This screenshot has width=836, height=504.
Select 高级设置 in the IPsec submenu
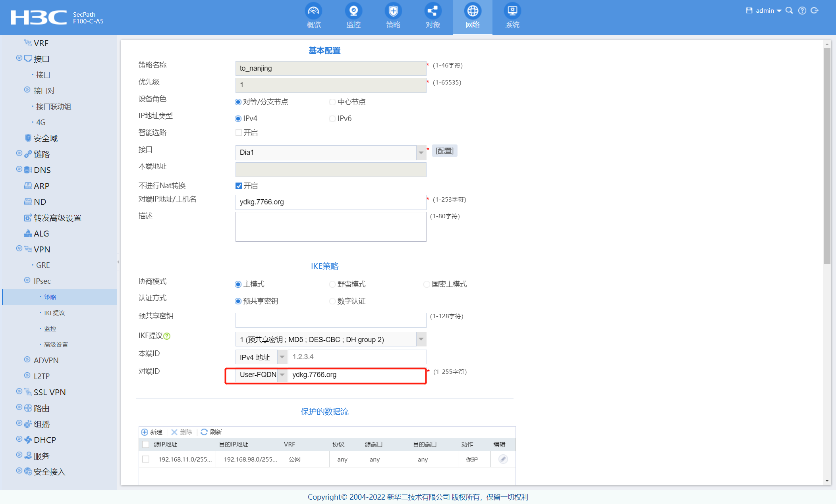[x=56, y=344]
